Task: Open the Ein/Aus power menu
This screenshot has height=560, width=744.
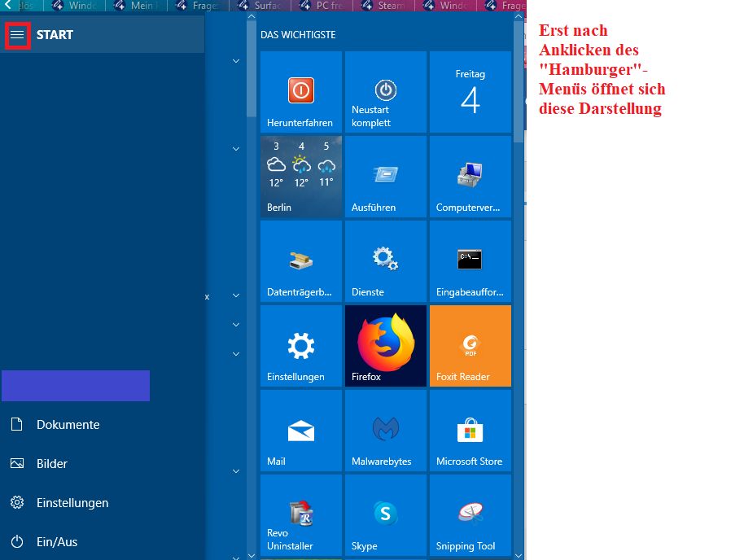Action: point(102,541)
